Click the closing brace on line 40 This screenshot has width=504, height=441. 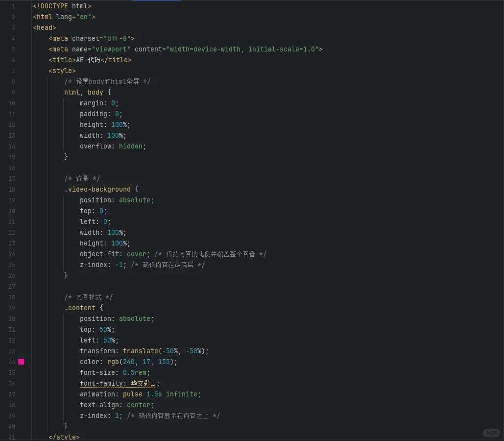[x=66, y=426]
